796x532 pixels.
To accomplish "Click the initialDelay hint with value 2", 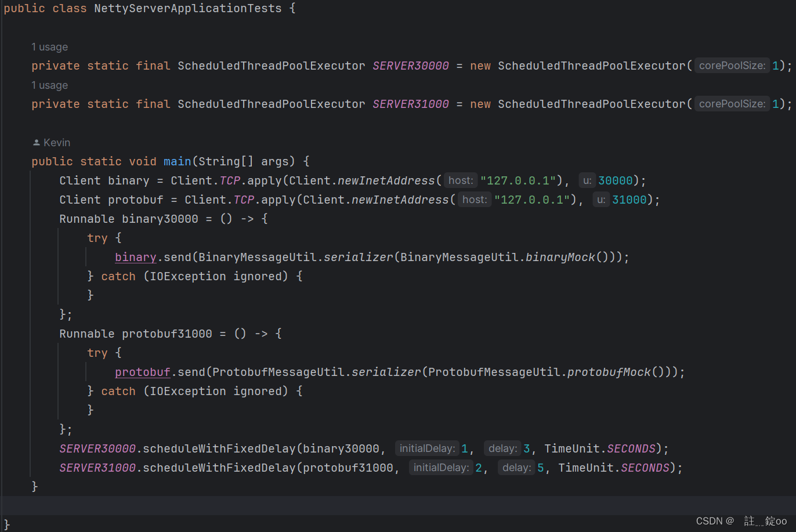I will (441, 468).
